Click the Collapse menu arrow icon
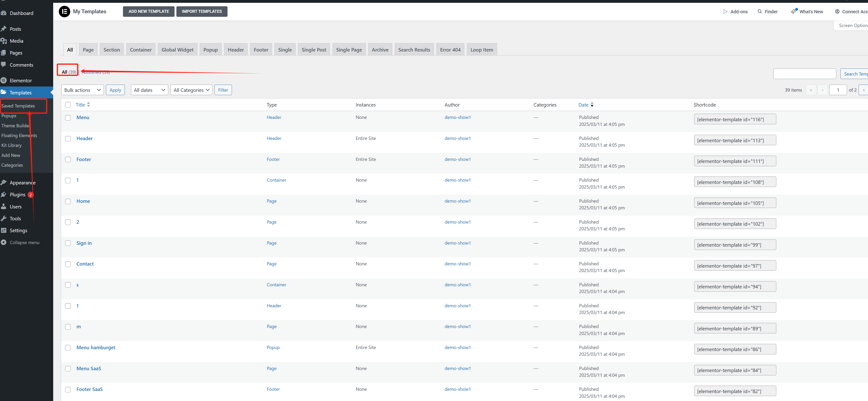The width and height of the screenshot is (868, 401). [4, 242]
